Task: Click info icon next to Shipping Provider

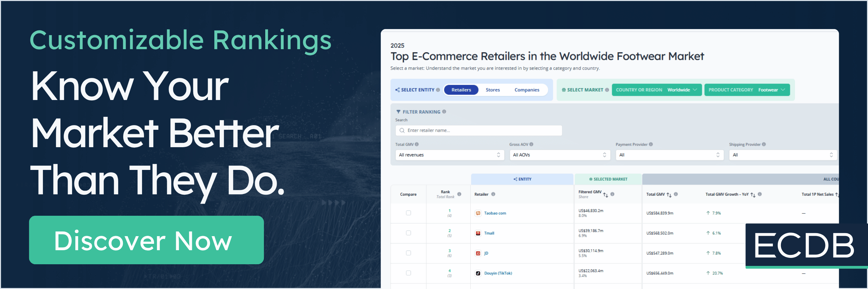Action: coord(764,144)
